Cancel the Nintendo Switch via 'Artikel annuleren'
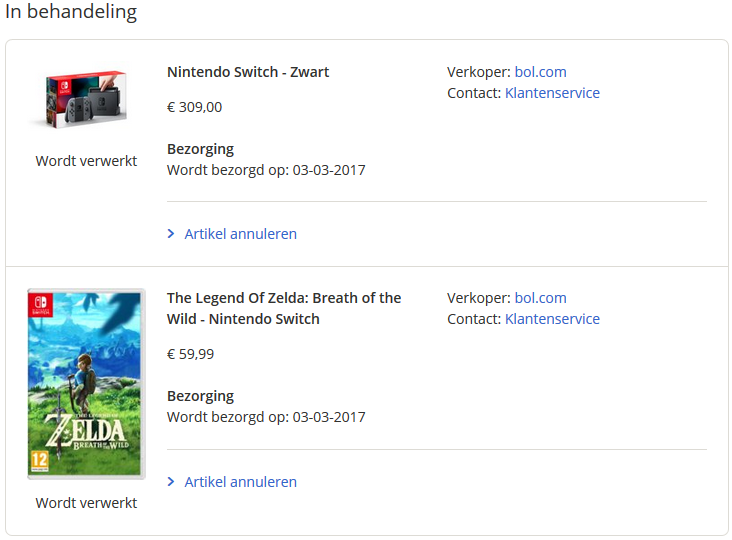 (x=240, y=234)
